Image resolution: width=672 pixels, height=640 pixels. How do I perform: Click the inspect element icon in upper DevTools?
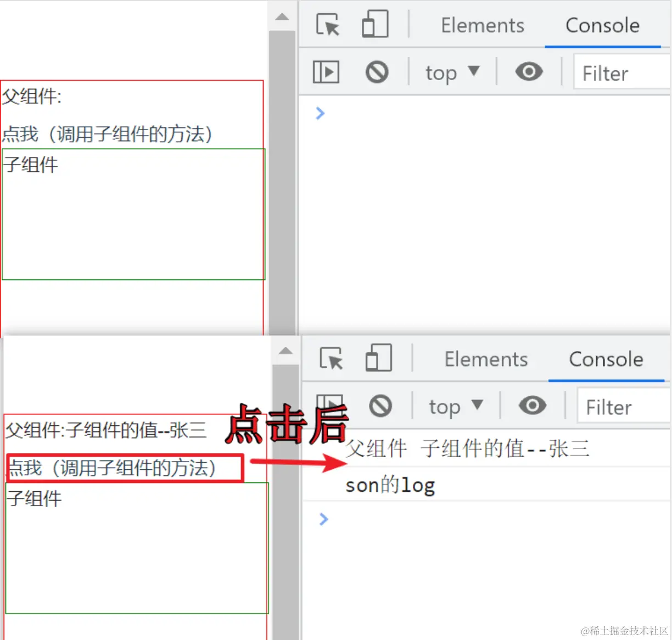[x=328, y=25]
